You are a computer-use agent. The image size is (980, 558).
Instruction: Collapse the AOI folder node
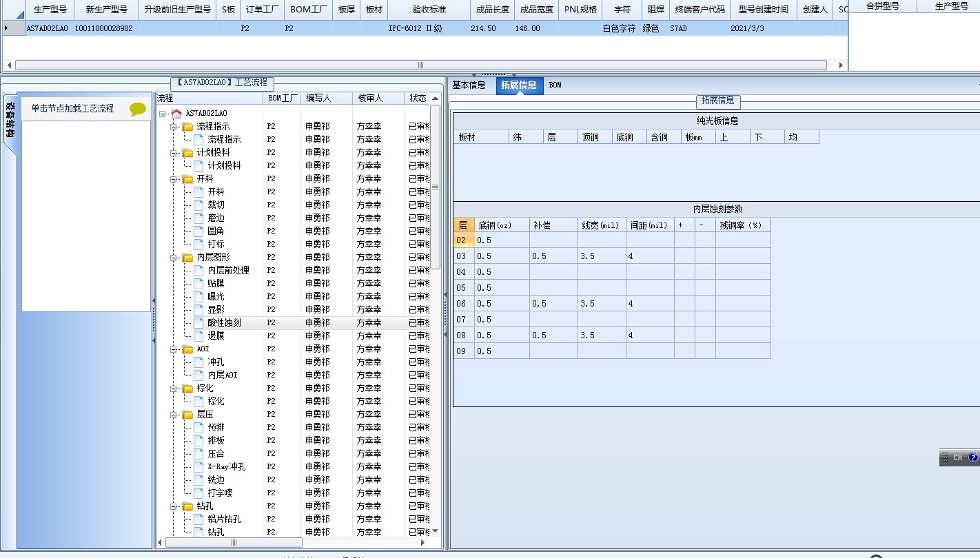click(175, 349)
